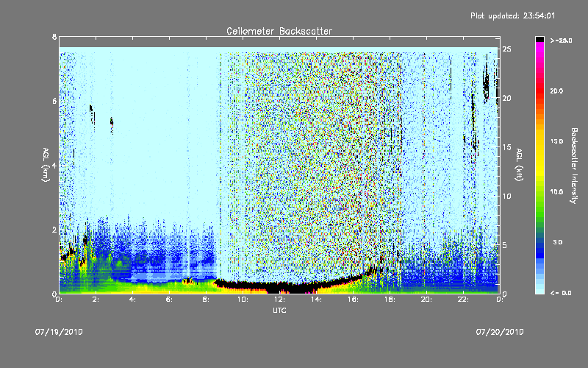Click the 'UTC' x-axis label
The width and height of the screenshot is (588, 368).
pos(279,310)
